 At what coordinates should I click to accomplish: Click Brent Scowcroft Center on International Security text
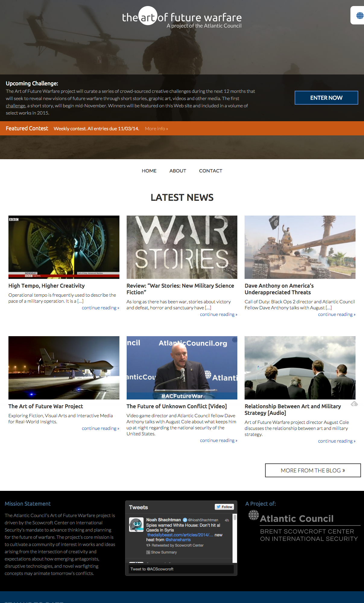pos(309,535)
